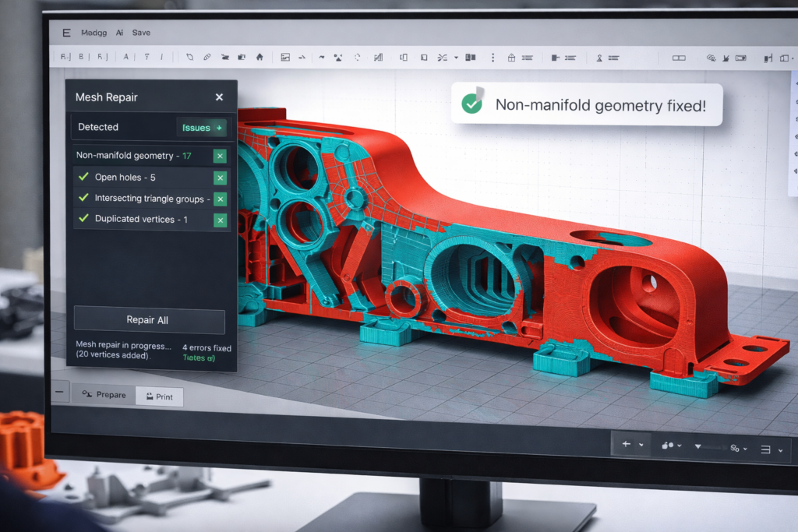Adjust the slider in the bottom-right toolbar
798x532 pixels.
pyautogui.click(x=711, y=446)
